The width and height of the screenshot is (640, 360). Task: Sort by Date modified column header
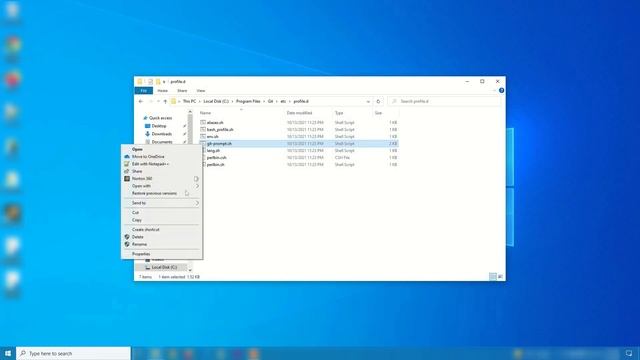tap(299, 113)
